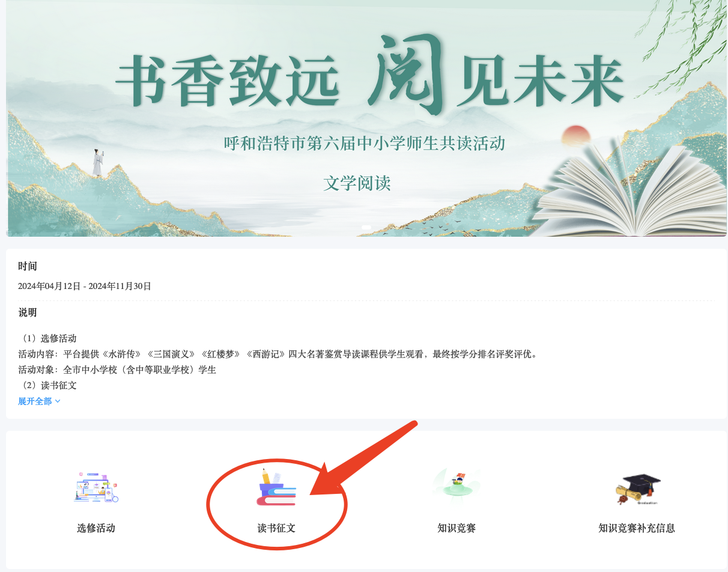Screen dimensions: 728x572
Task: Go to the 知识竞赛补充信息 label
Action: (637, 528)
